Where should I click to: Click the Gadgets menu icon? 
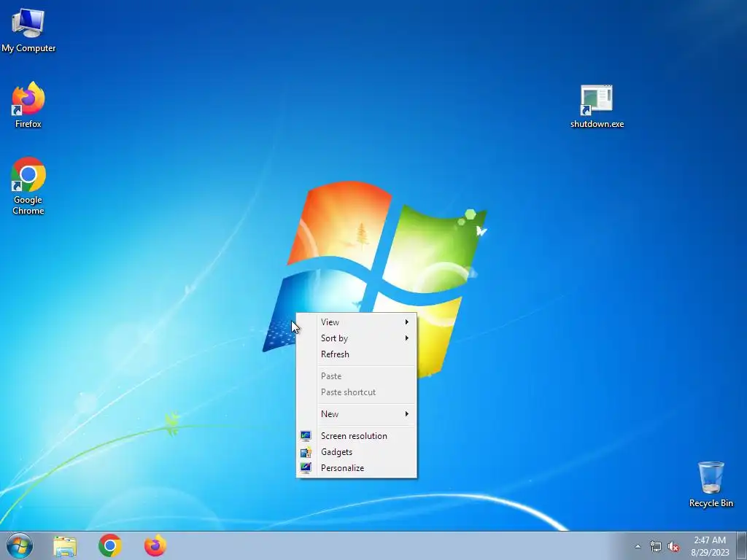point(306,452)
